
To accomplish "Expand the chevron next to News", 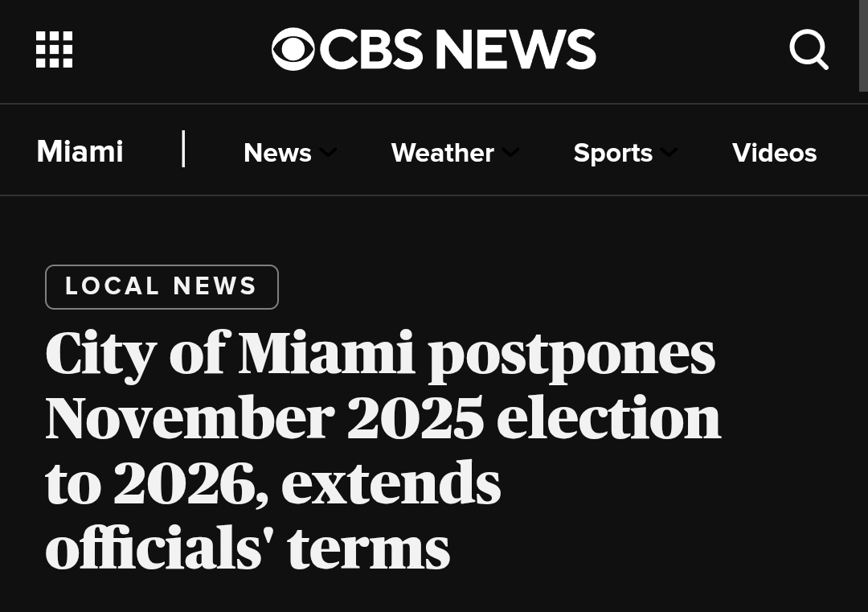I will (327, 153).
